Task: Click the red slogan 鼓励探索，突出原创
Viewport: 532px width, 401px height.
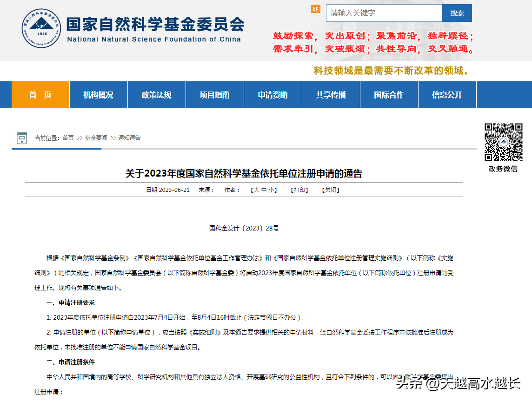Action: tap(320, 36)
